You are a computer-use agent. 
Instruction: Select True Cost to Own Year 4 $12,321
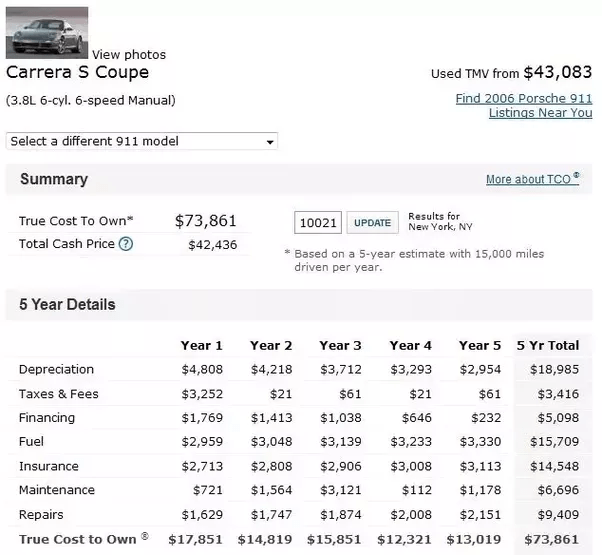(x=404, y=539)
